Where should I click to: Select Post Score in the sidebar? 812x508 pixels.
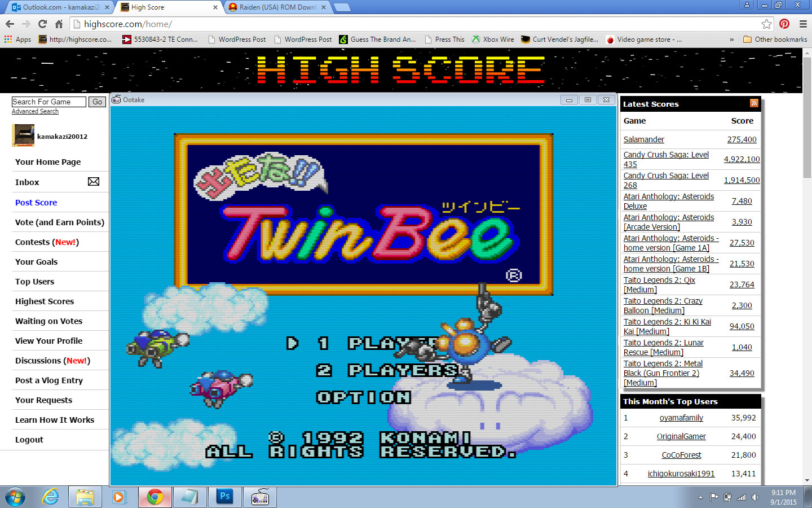coord(36,203)
